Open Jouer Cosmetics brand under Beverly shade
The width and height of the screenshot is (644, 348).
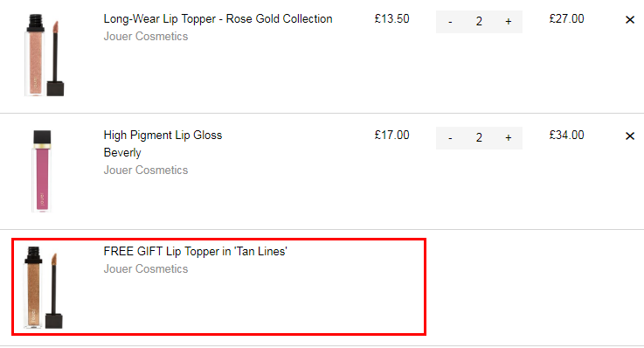146,171
